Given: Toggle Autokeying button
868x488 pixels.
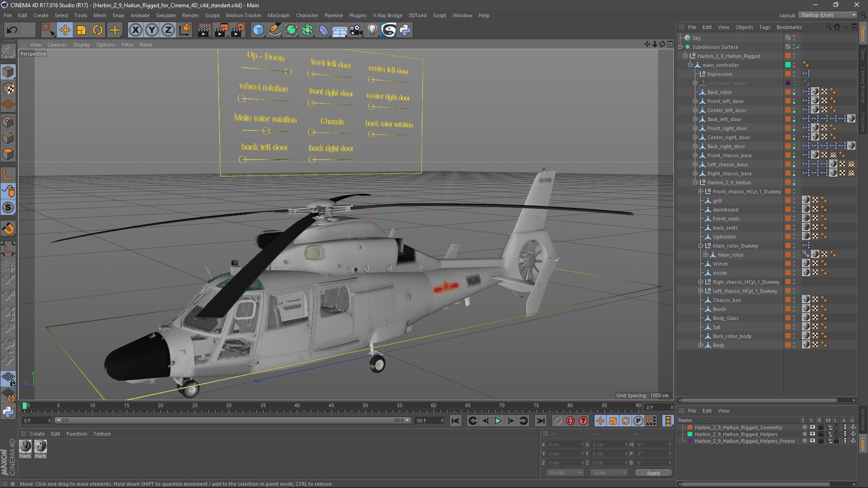Looking at the screenshot, I should 571,421.
